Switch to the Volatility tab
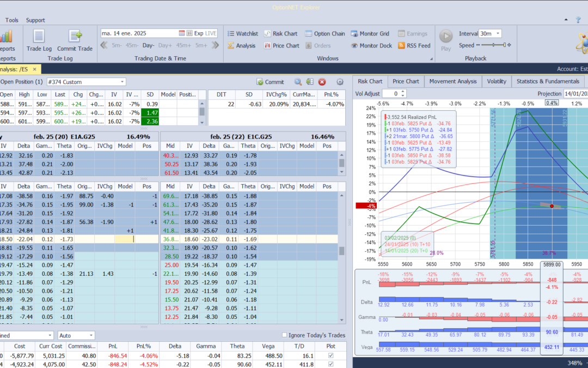This screenshot has width=588, height=368. tap(497, 81)
